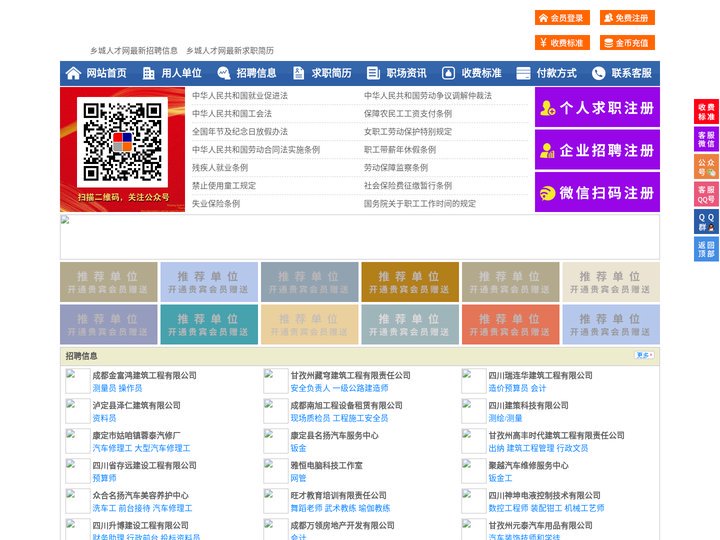
Task: Click the orange 收费标准 button at top right
Action: pos(562,43)
